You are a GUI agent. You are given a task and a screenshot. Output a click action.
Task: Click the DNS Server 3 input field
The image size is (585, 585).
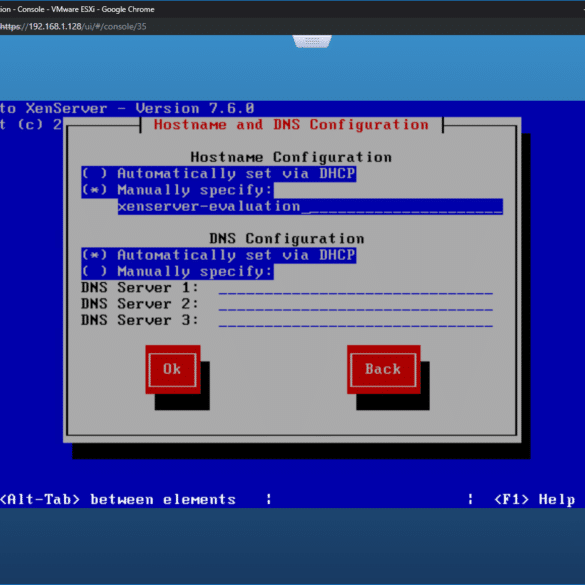pos(356,321)
